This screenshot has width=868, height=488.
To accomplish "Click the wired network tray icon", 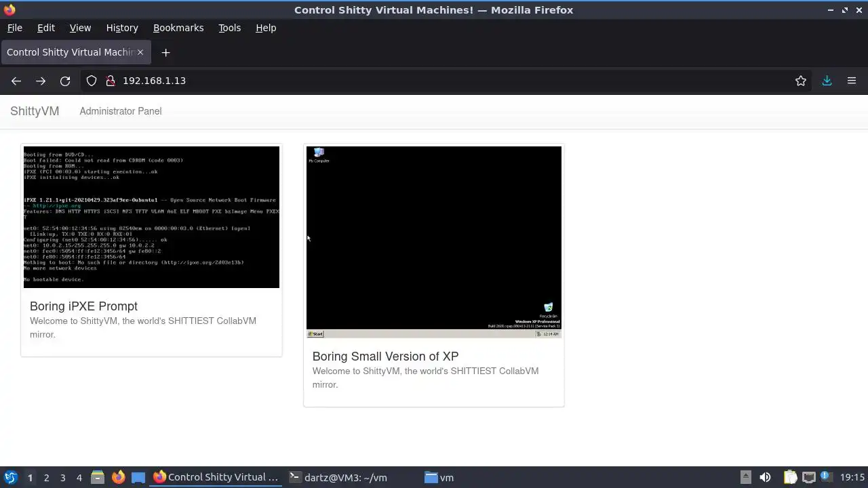I will [x=808, y=477].
